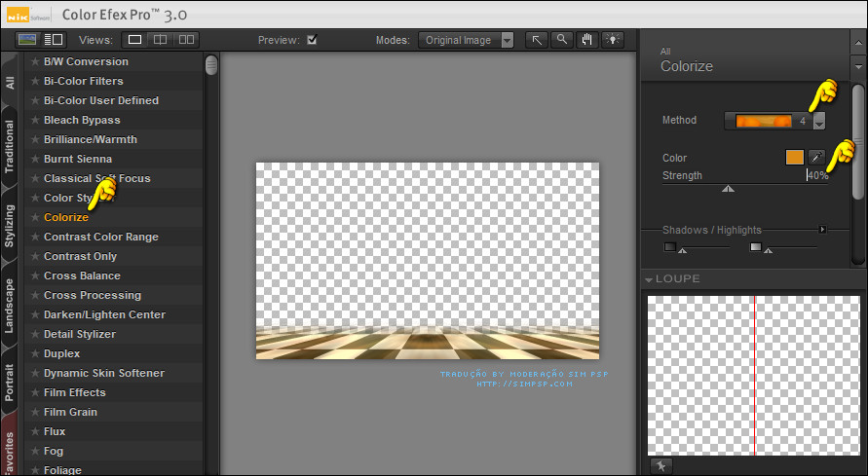
Task: Activate the zoom magnifier tool
Action: click(562, 40)
